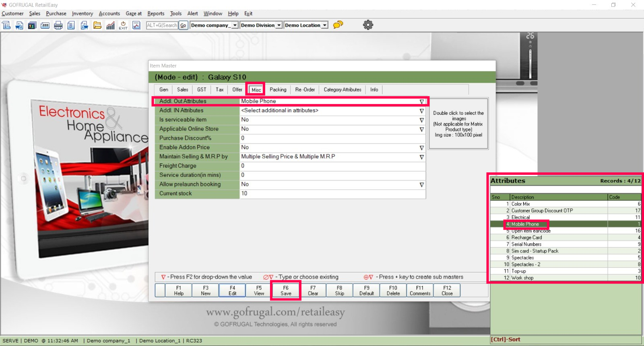Click the F5 View button

(259, 290)
